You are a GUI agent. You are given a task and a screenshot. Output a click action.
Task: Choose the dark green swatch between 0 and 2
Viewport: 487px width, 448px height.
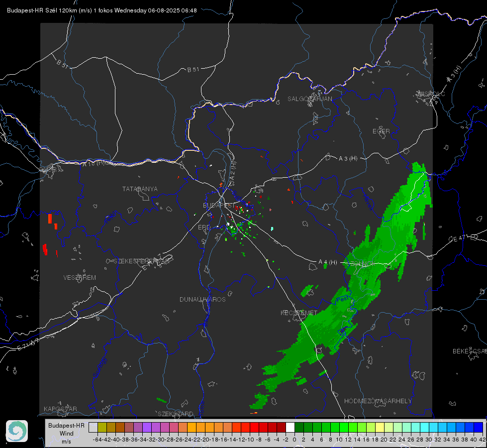(299, 427)
